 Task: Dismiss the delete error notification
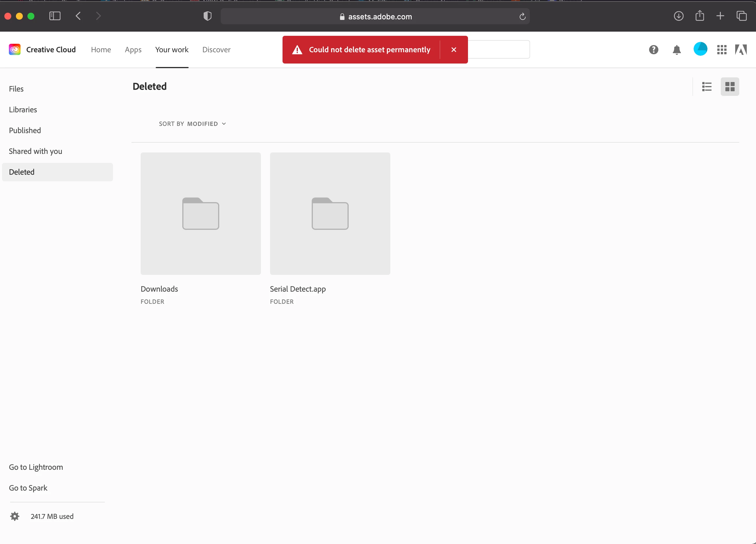(x=454, y=50)
